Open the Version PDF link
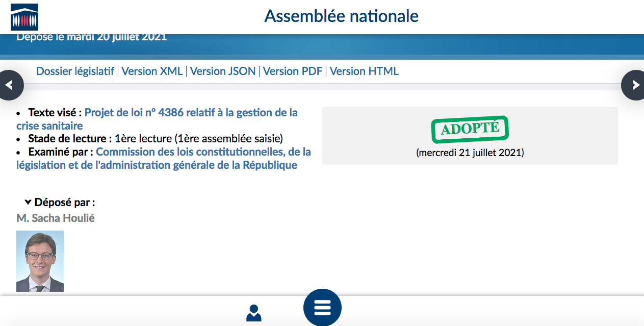Screen dimensions: 644x326 [293, 71]
